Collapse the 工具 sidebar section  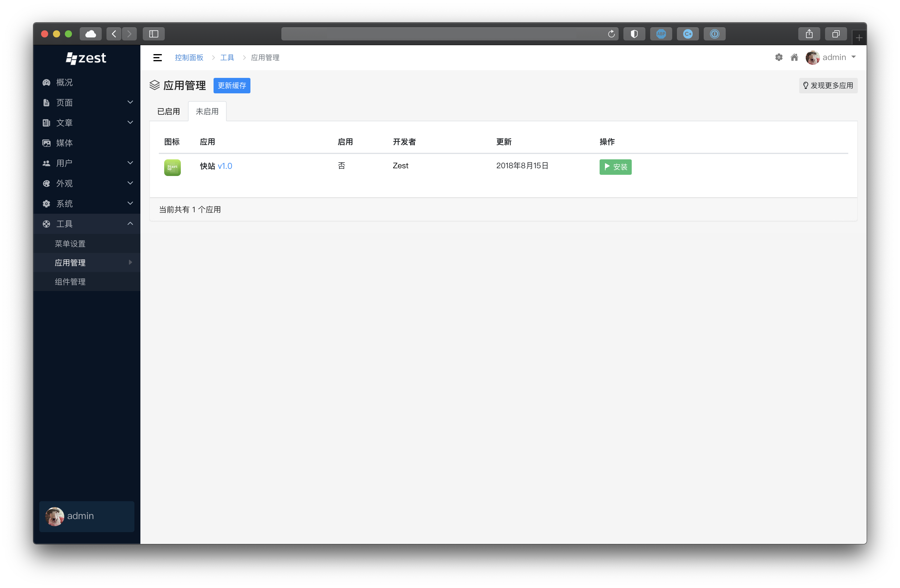(x=87, y=224)
